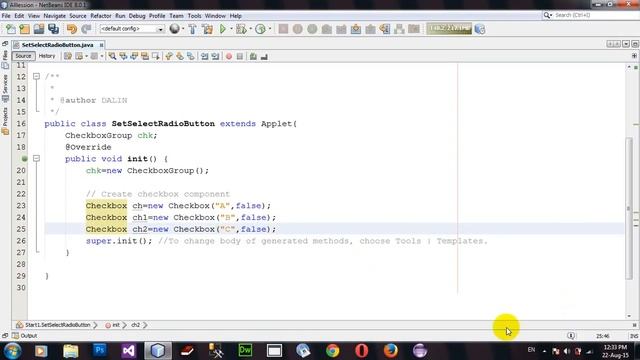Open the dropdown arrow beside Debug Project
This screenshot has width=640, height=360.
pyautogui.click(x=251, y=29)
